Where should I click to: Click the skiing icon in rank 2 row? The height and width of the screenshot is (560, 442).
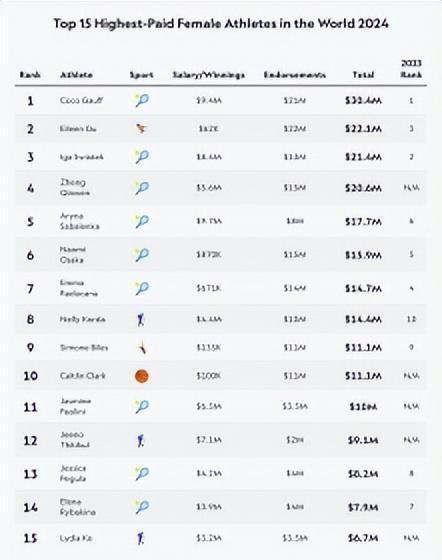141,129
